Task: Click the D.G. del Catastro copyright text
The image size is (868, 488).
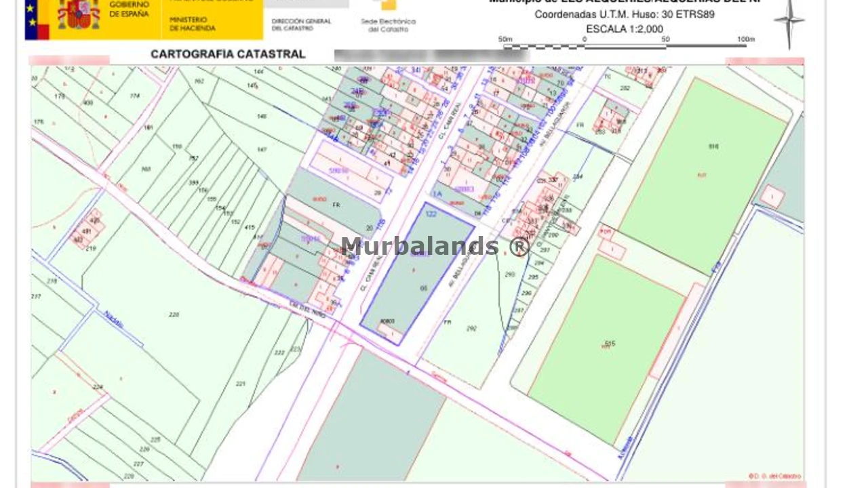Action: (774, 476)
